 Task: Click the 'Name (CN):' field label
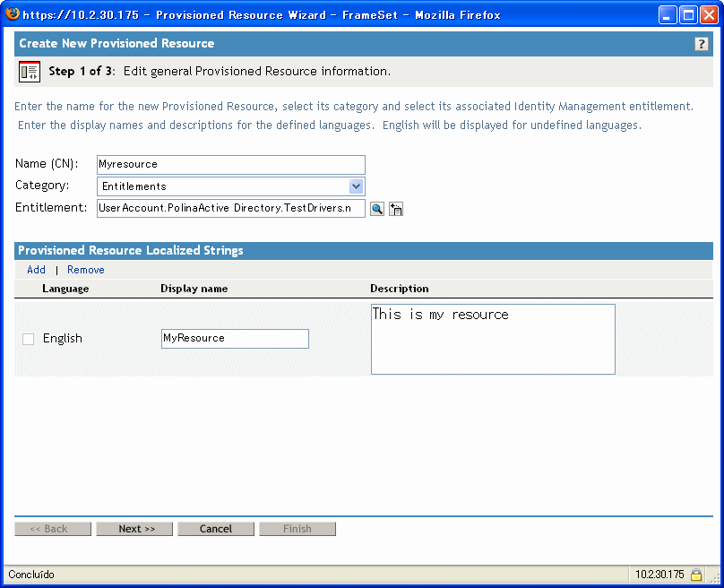tap(47, 164)
